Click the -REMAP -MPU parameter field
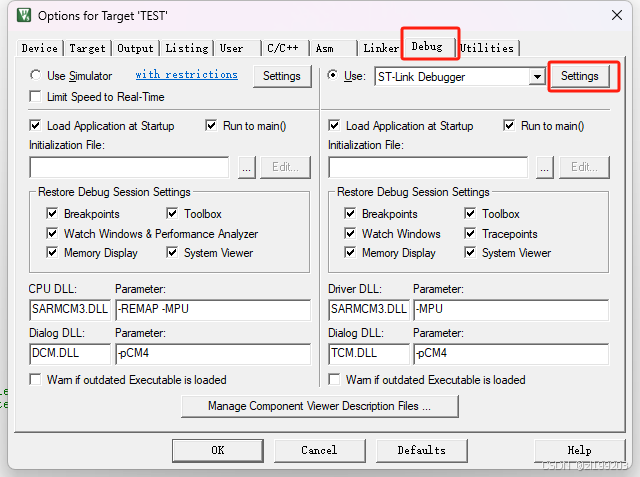This screenshot has height=477, width=640. coord(213,309)
